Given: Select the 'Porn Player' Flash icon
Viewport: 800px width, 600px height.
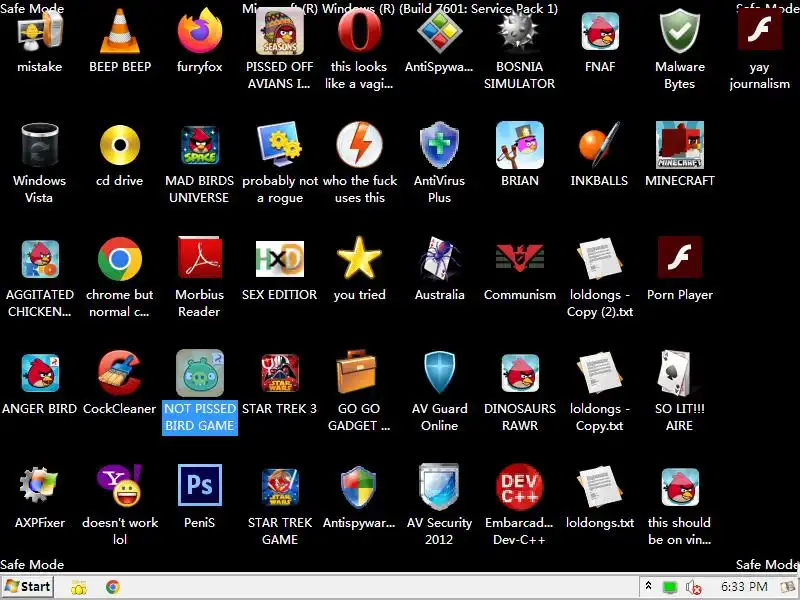Looking at the screenshot, I should pos(680,258).
